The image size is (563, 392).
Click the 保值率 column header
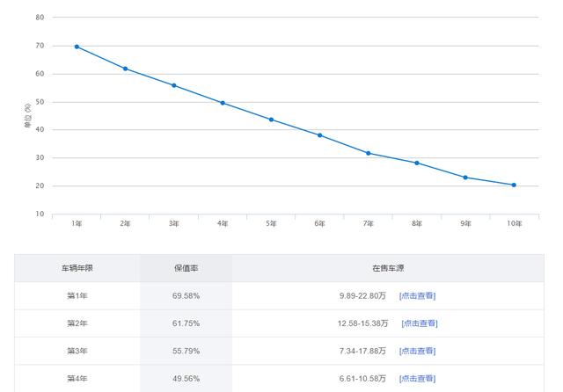click(186, 268)
